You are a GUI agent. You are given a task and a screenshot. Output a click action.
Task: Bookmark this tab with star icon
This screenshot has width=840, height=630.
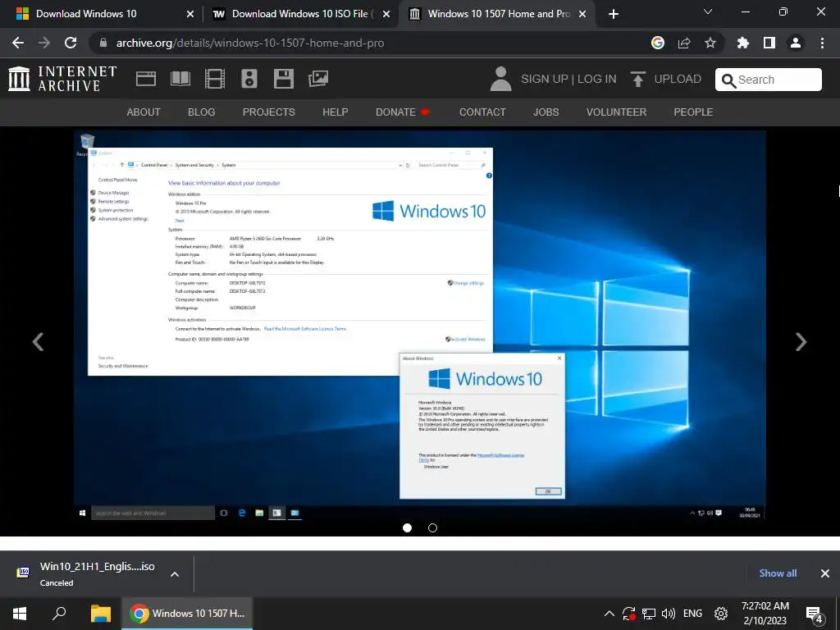tap(710, 43)
